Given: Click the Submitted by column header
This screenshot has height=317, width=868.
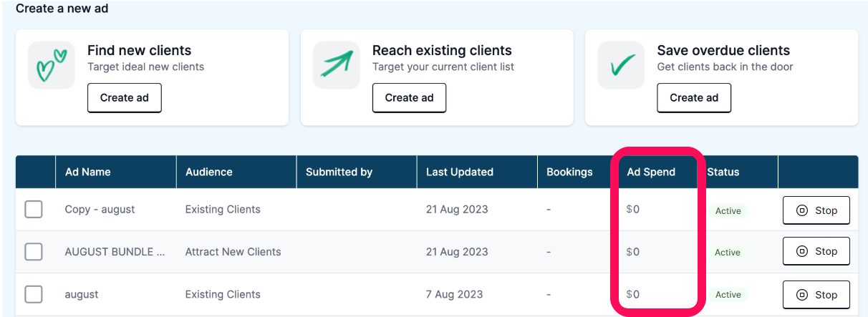Looking at the screenshot, I should [x=339, y=172].
